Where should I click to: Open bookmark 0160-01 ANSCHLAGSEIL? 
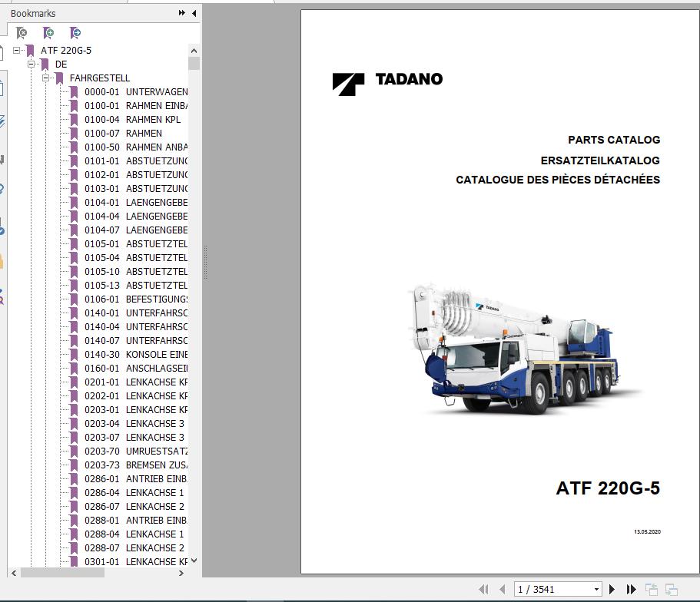coord(136,369)
